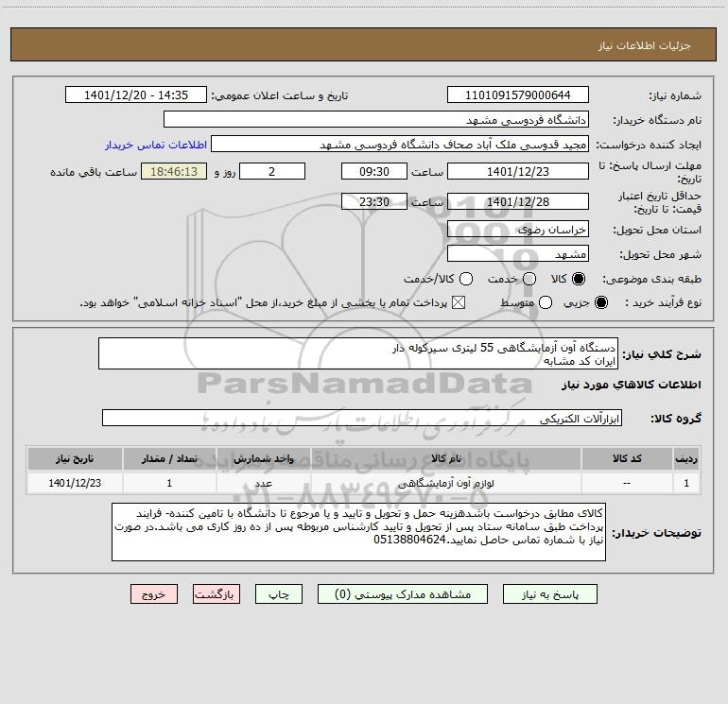
Task: Click the announcement date field 1401/12/20 - 14:35
Action: (x=136, y=94)
